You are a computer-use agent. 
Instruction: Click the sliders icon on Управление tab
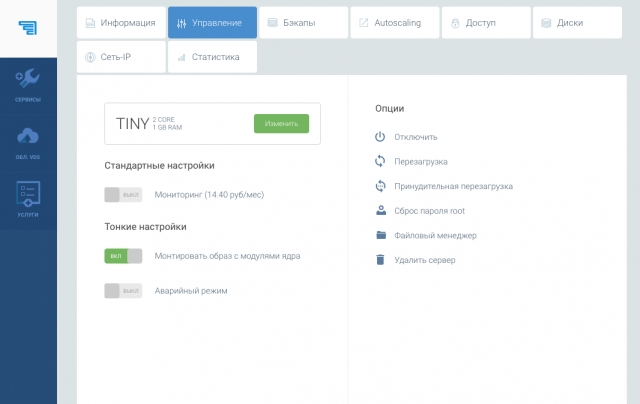[182, 23]
